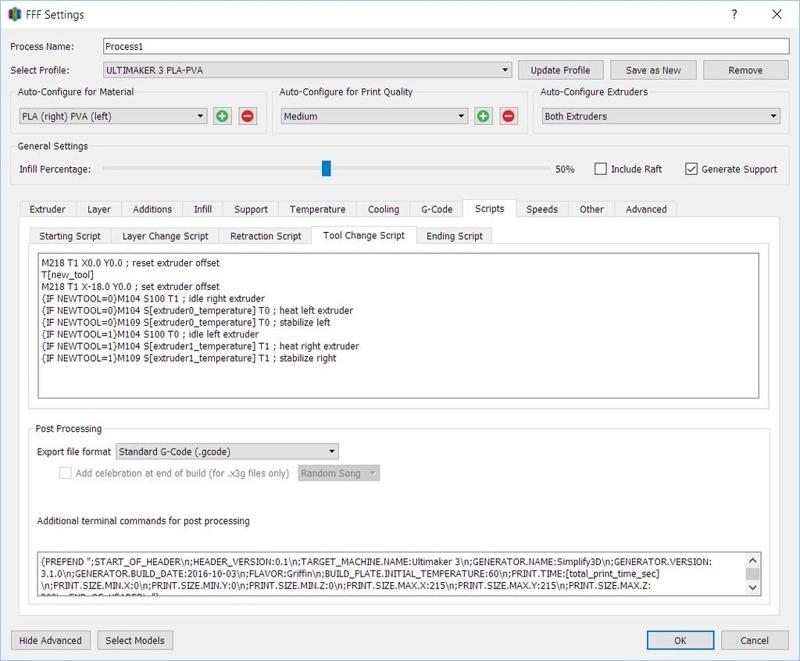
Task: Open the PLA (right) PVA (left) material dropdown
Action: point(113,116)
